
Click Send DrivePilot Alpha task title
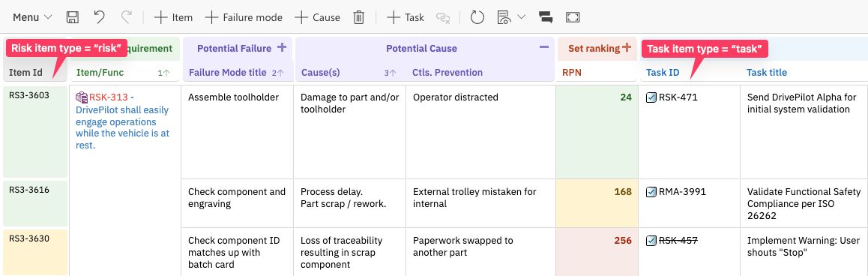coord(801,103)
